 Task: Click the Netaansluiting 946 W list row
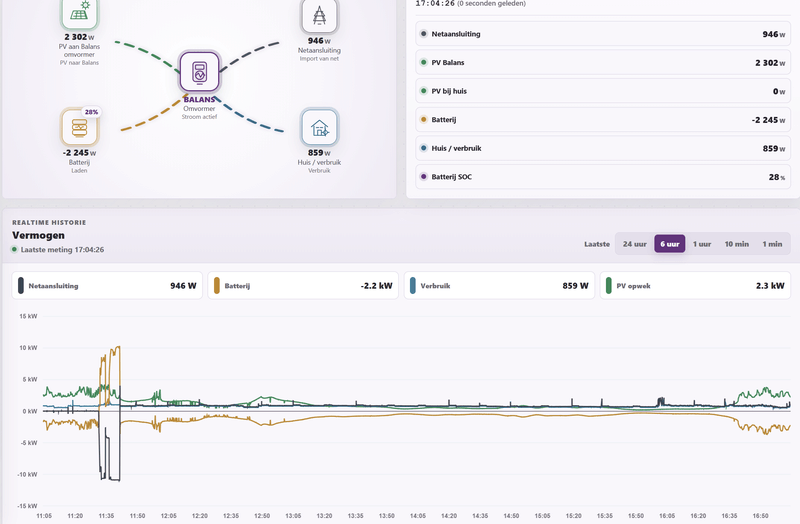(x=603, y=34)
